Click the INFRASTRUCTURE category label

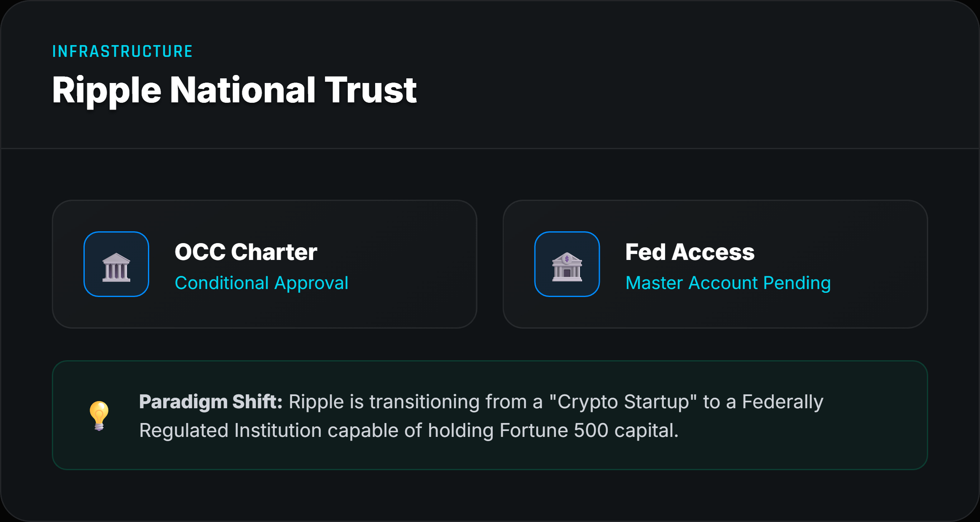[x=122, y=51]
